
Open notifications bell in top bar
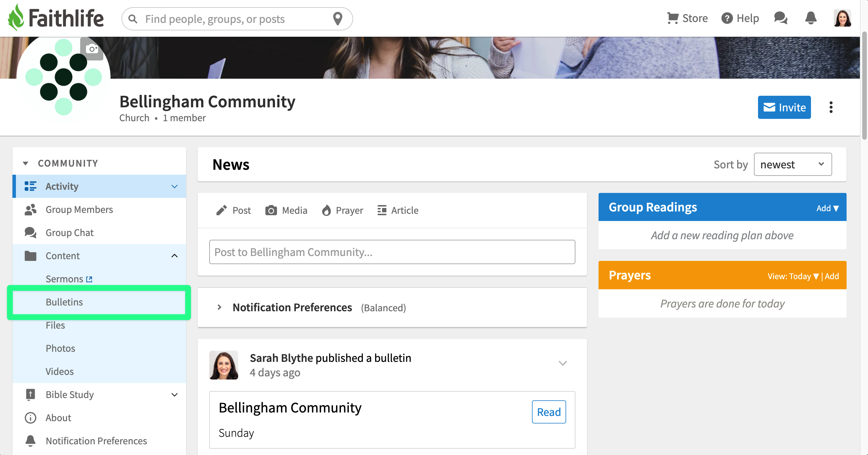click(811, 18)
